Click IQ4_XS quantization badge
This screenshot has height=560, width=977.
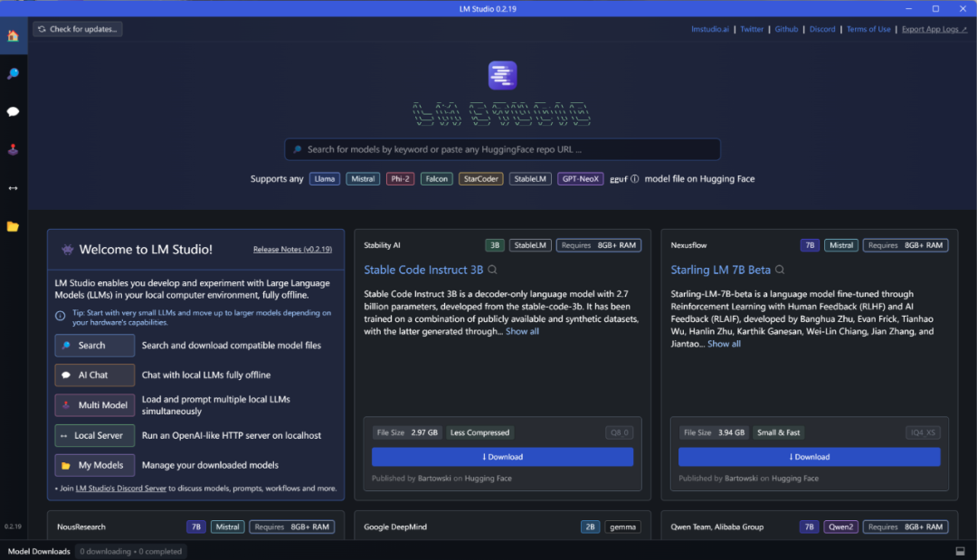click(x=923, y=432)
